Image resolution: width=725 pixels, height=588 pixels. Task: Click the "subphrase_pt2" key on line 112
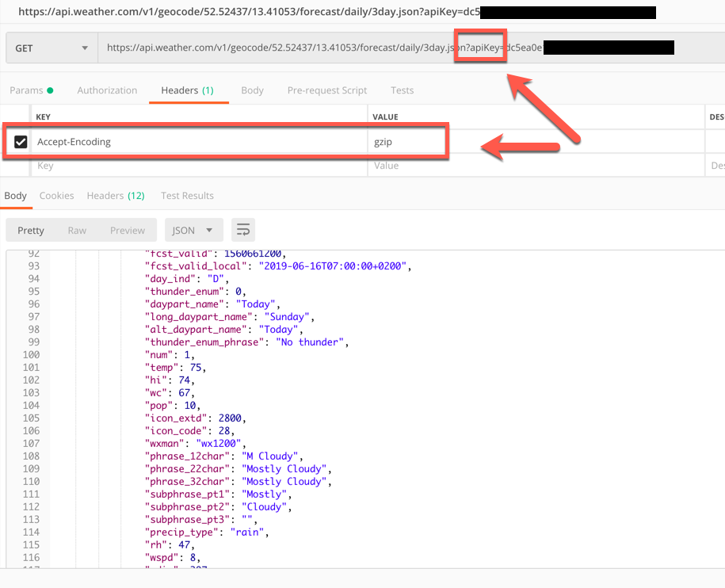187,507
